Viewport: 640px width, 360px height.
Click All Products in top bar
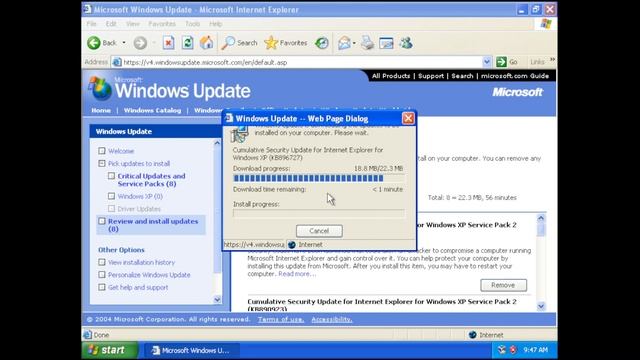coord(391,76)
